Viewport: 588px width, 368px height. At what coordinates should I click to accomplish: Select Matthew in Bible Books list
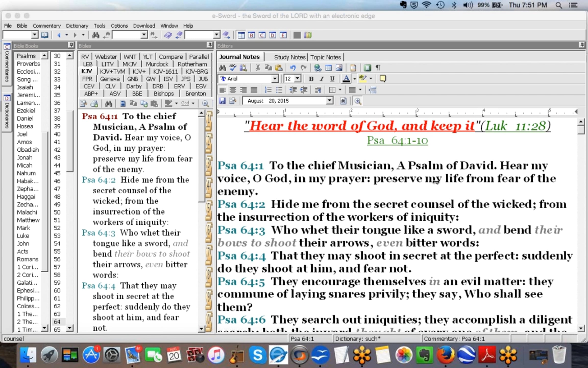click(28, 220)
